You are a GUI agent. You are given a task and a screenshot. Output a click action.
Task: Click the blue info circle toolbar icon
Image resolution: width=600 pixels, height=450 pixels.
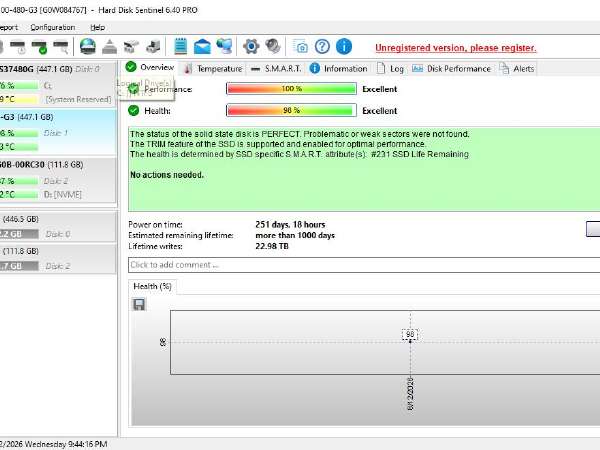(x=344, y=46)
